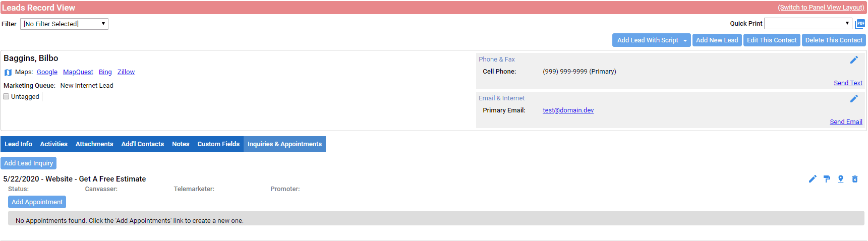868x241 pixels.
Task: Click the map pin icon on the inquiry row
Action: (841, 179)
